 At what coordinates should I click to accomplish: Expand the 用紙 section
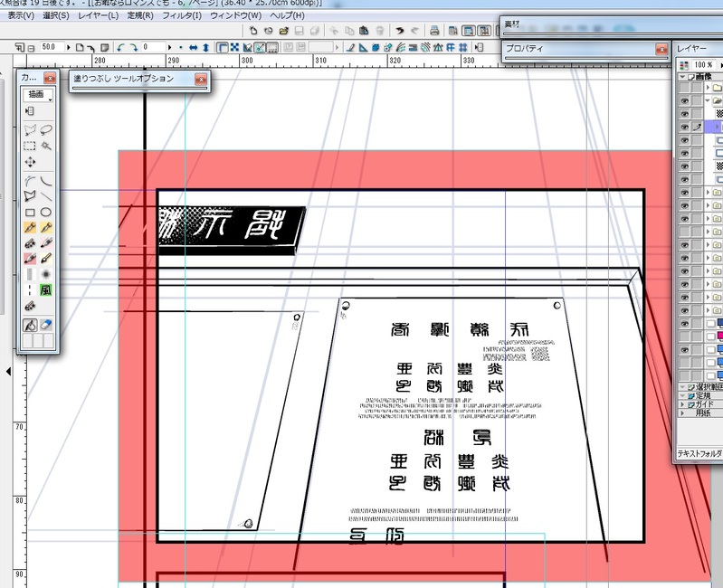pos(683,413)
